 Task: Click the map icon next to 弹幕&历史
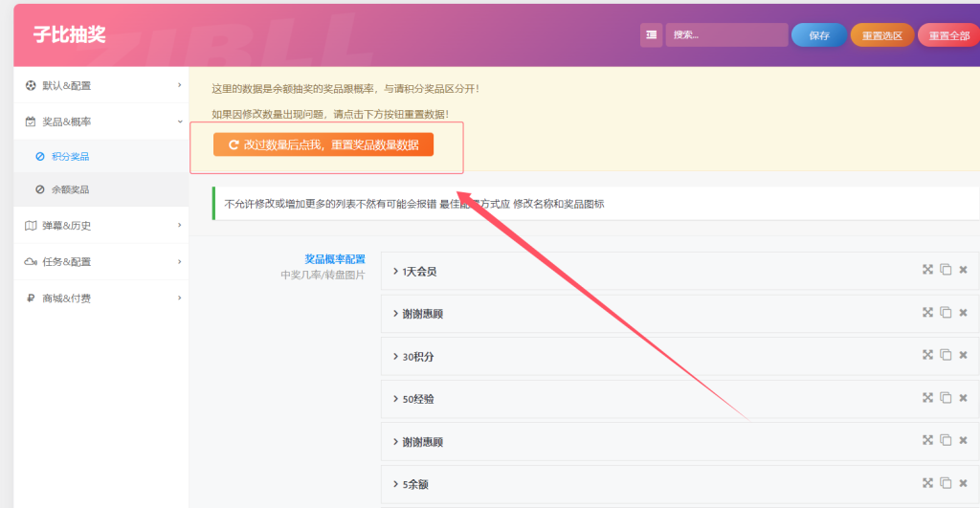coord(31,225)
